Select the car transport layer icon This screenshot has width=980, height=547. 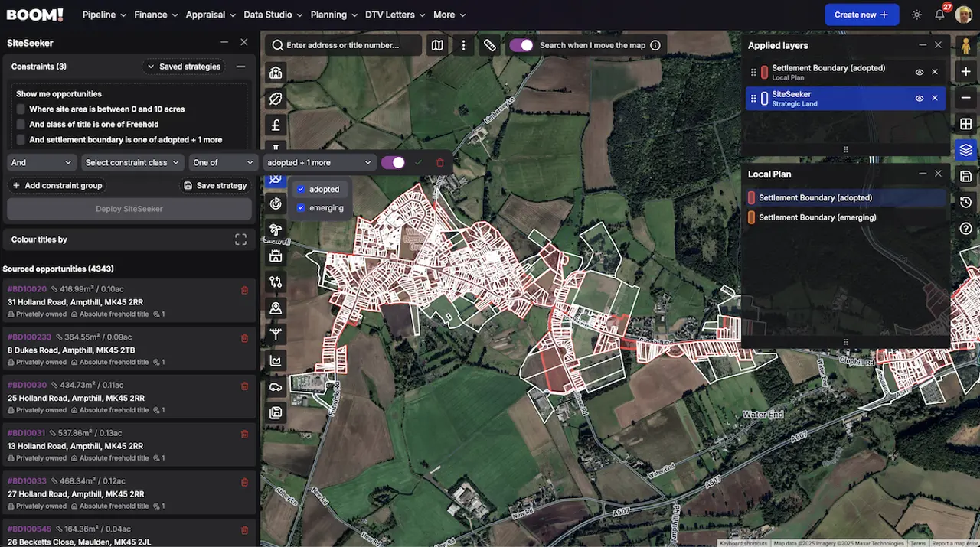pos(276,387)
